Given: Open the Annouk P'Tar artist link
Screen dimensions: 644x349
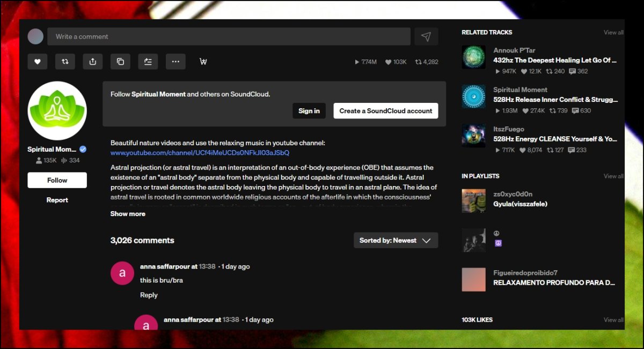Looking at the screenshot, I should pos(514,50).
